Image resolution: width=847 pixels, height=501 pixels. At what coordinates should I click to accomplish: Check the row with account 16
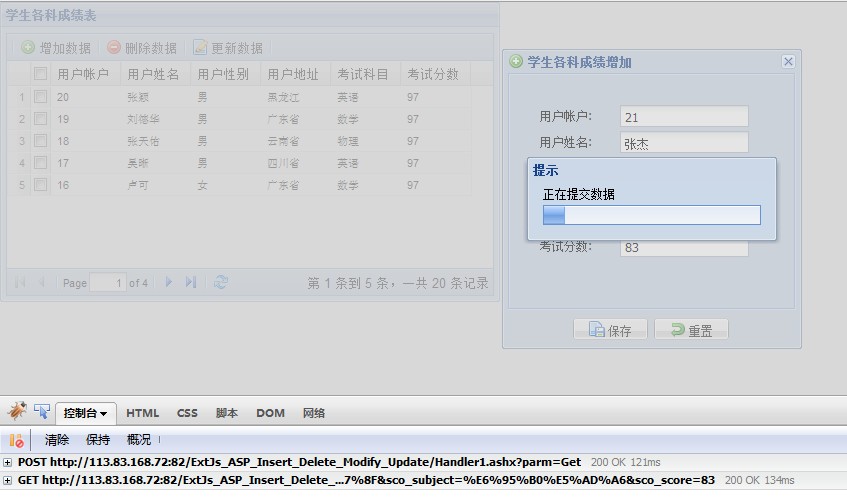click(x=40, y=185)
